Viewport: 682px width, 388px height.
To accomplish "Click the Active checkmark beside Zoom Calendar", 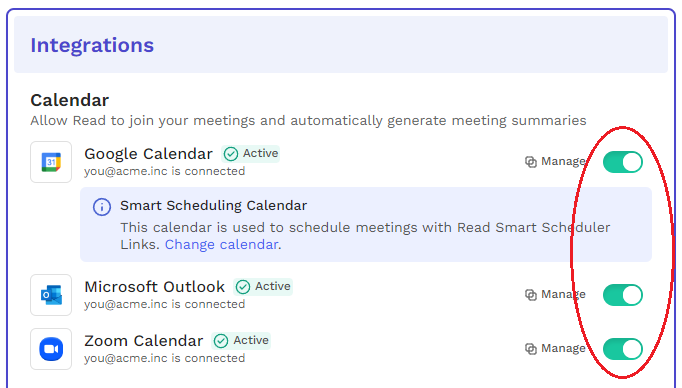I will pos(221,341).
